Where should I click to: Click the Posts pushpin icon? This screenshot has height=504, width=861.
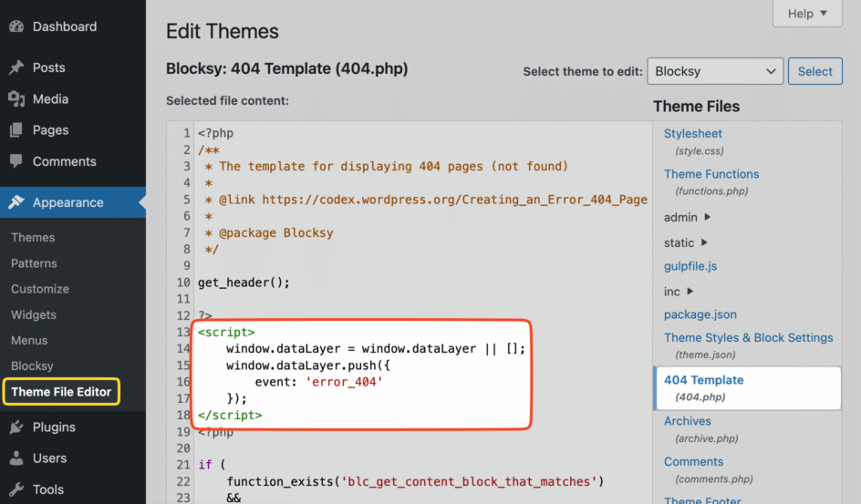click(x=16, y=67)
